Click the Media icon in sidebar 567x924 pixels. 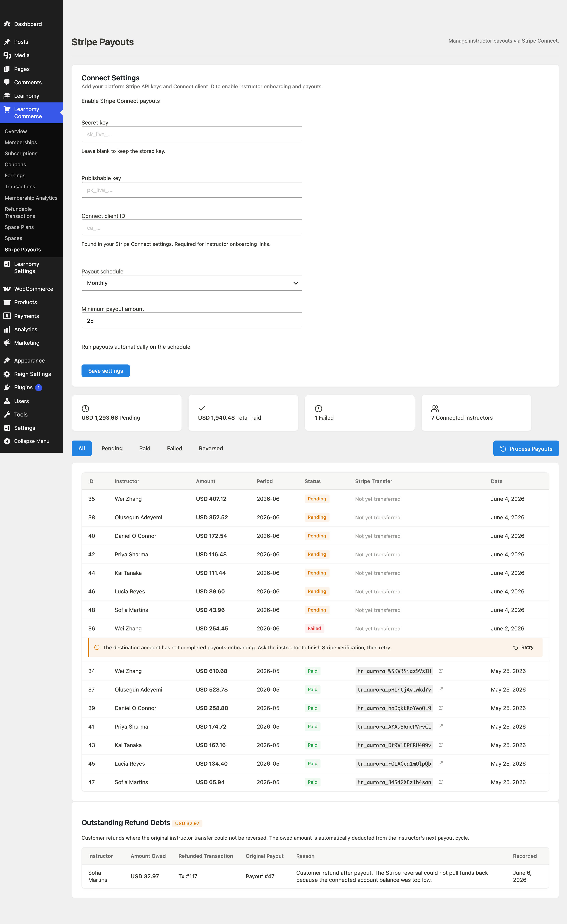7,55
